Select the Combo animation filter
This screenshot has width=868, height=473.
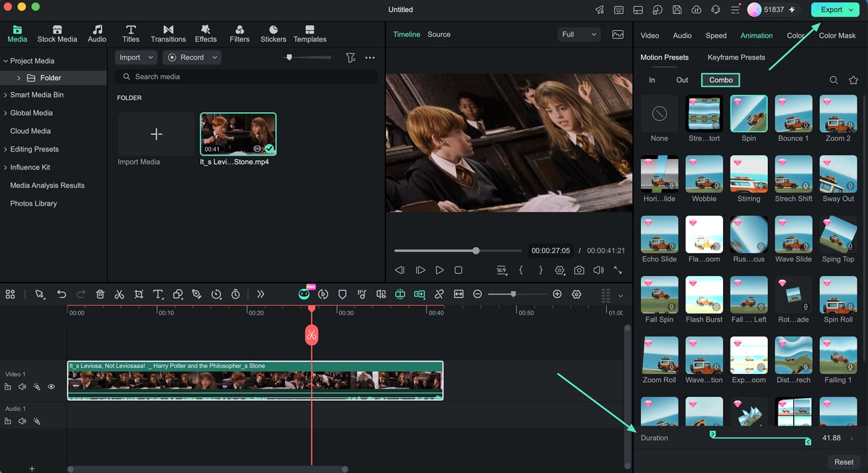tap(720, 80)
